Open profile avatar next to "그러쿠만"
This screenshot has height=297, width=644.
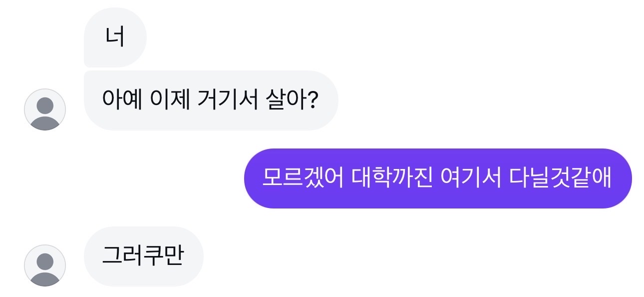pos(45,265)
